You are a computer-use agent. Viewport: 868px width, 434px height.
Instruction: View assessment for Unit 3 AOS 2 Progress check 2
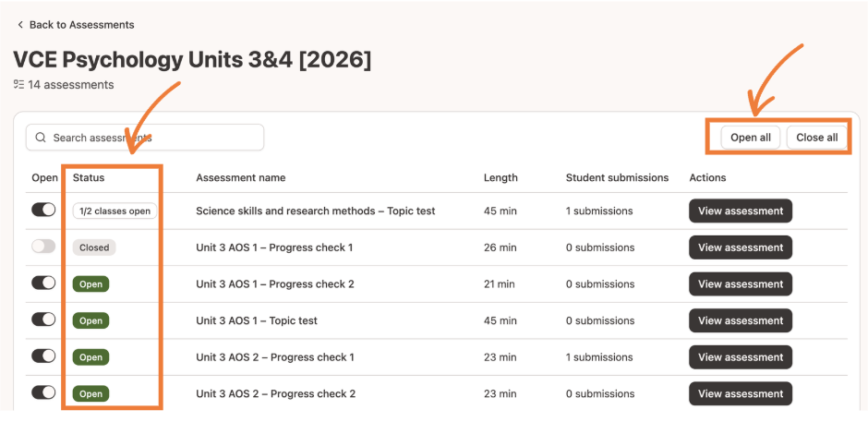click(x=741, y=393)
